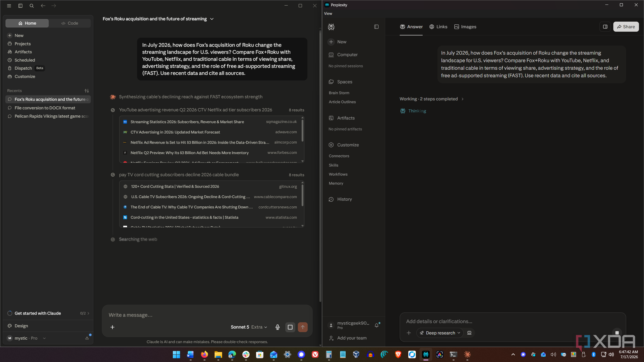Screen dimensions: 644x362
Task: Toggle the Claude sidebar panel icon
Action: 20,6
